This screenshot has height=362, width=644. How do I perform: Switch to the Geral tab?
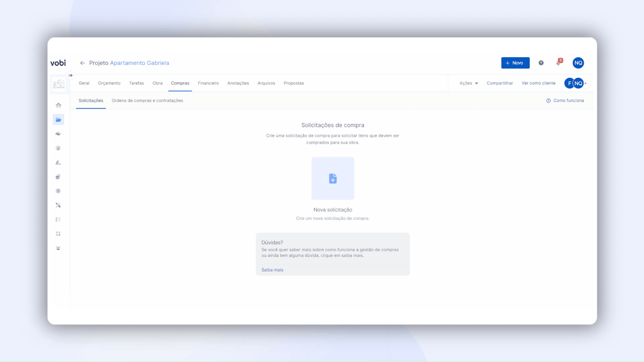tap(84, 83)
